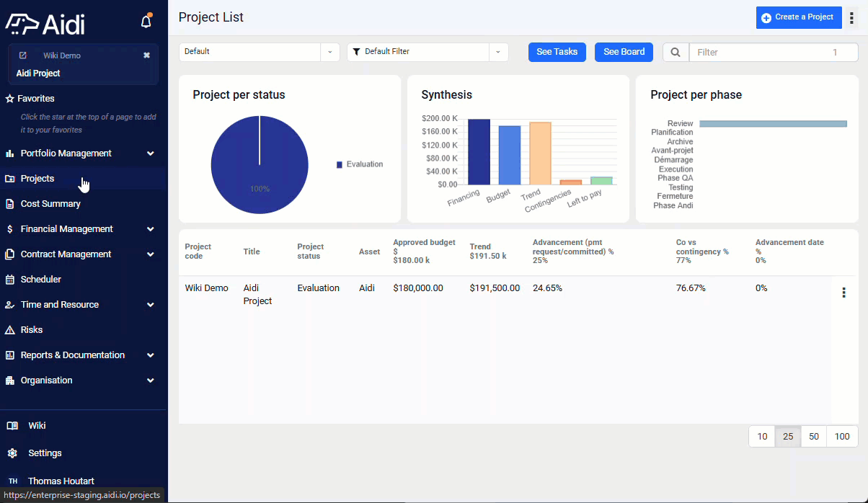Image resolution: width=868 pixels, height=503 pixels.
Task: Click the Evaluation legend swatch
Action: [x=340, y=165]
